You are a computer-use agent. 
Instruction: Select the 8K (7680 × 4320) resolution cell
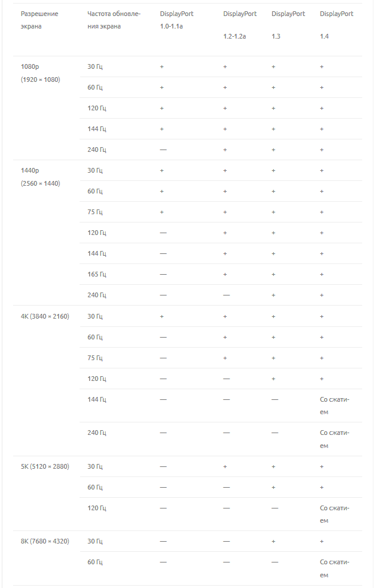pos(45,541)
